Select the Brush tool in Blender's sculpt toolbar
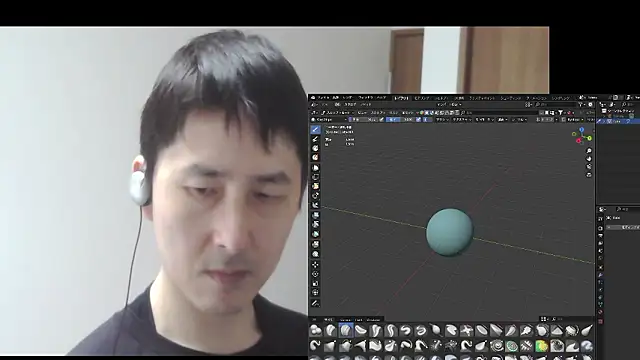 pos(315,130)
